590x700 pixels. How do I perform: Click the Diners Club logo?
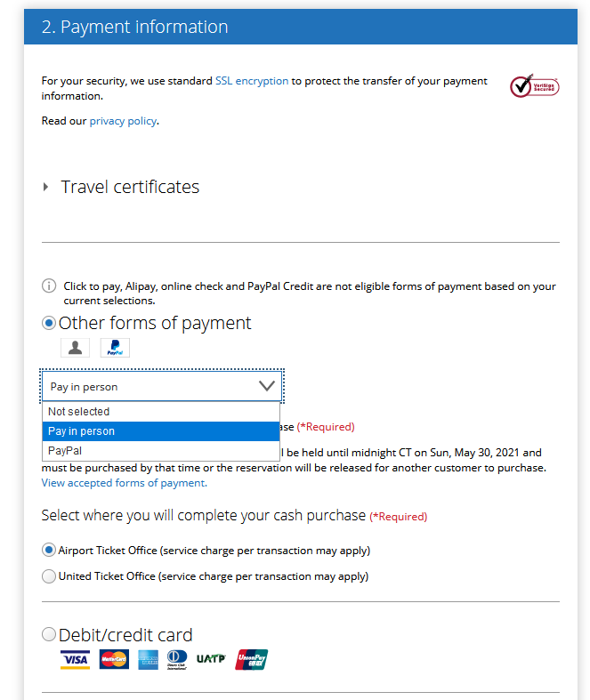click(176, 659)
